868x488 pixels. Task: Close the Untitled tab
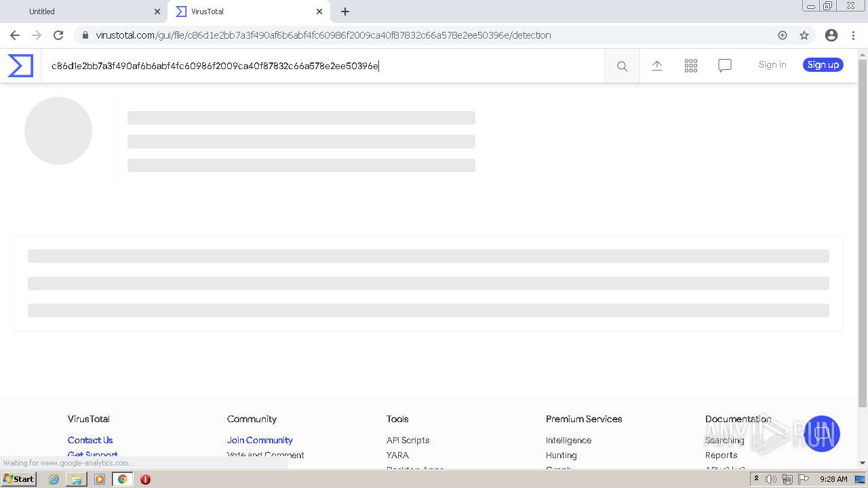pyautogui.click(x=157, y=12)
